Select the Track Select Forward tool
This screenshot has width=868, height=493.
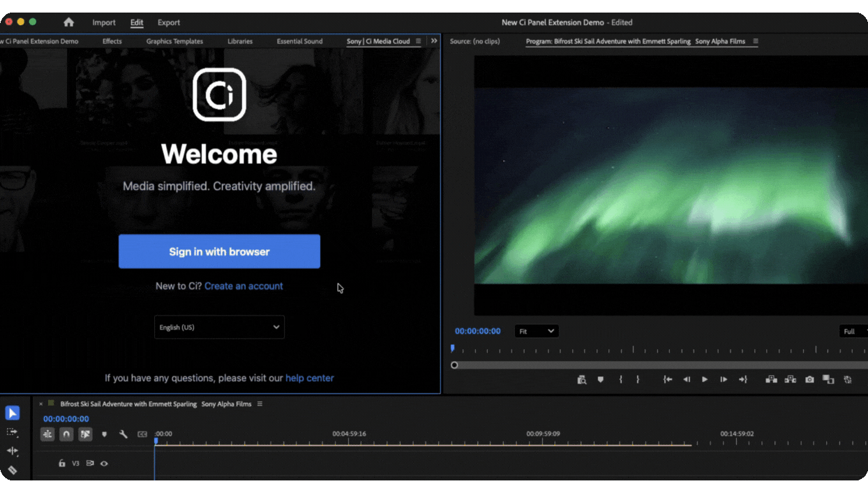click(12, 432)
